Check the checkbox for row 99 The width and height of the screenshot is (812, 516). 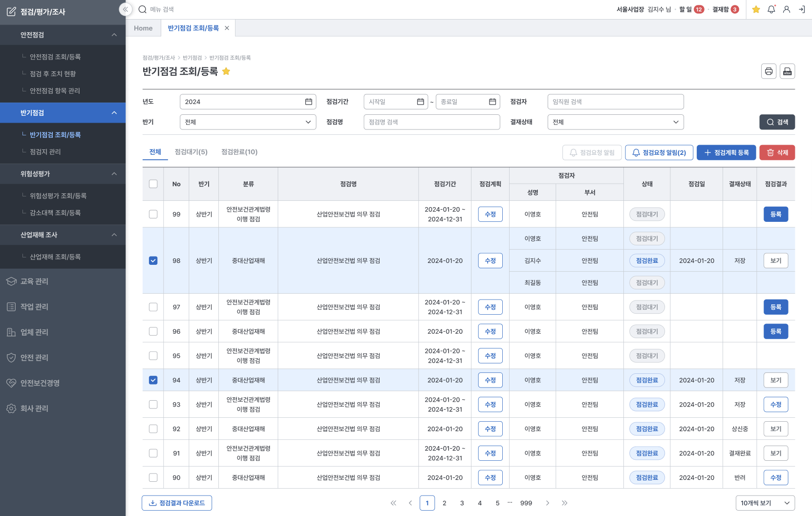click(x=153, y=214)
